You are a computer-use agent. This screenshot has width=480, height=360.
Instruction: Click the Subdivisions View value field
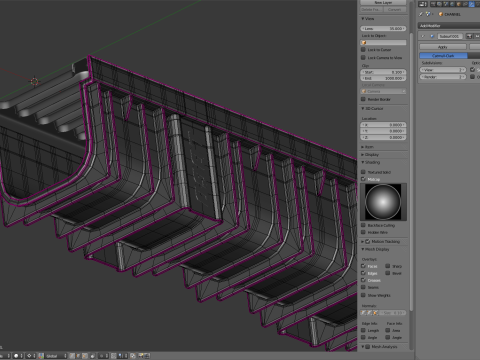point(443,70)
